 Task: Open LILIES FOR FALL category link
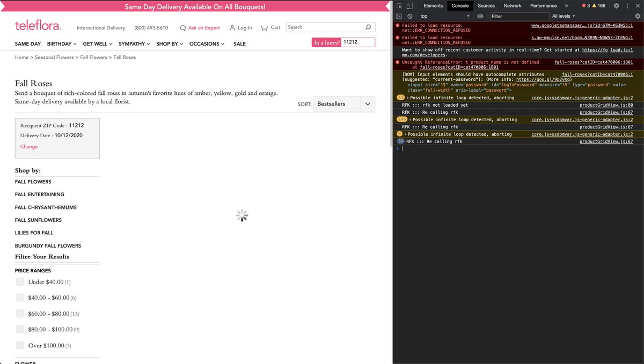[34, 233]
